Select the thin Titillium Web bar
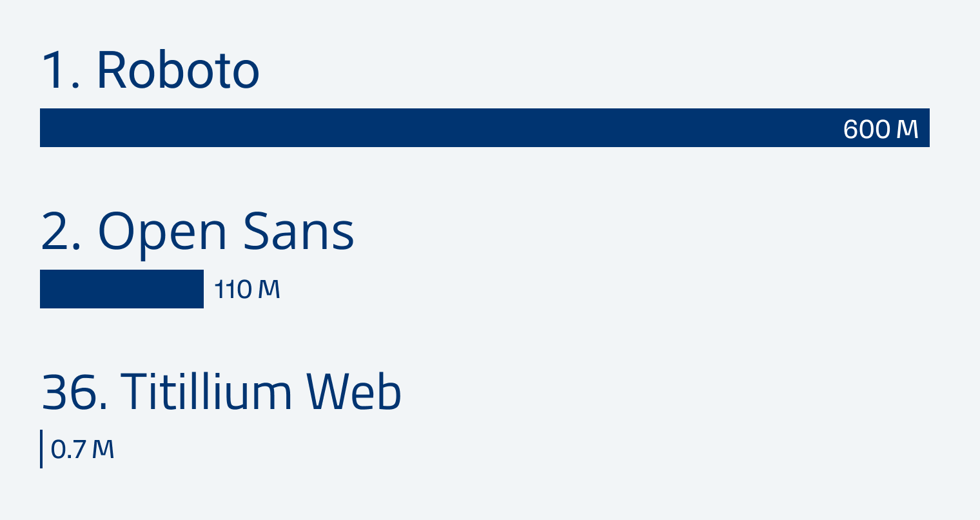The width and height of the screenshot is (980, 520). [x=41, y=449]
